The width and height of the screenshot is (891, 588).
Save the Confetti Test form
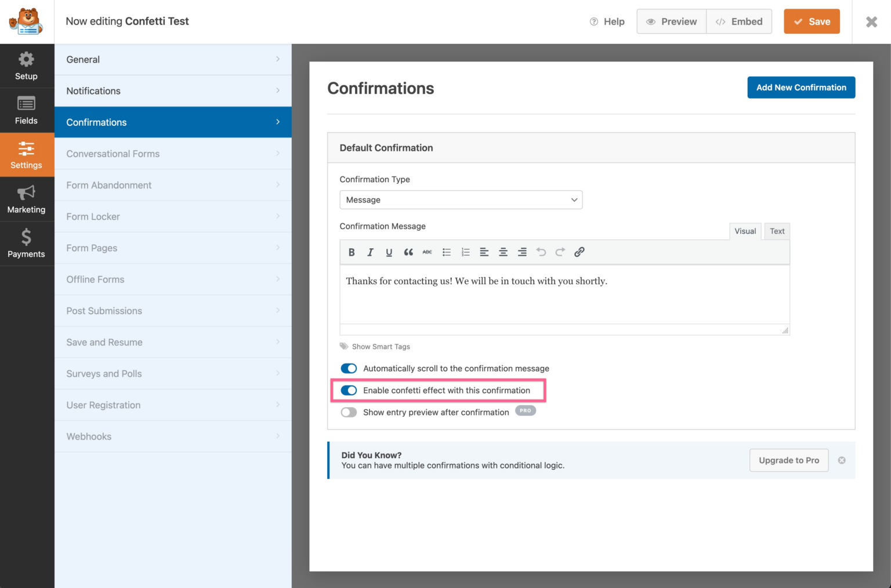pos(812,21)
